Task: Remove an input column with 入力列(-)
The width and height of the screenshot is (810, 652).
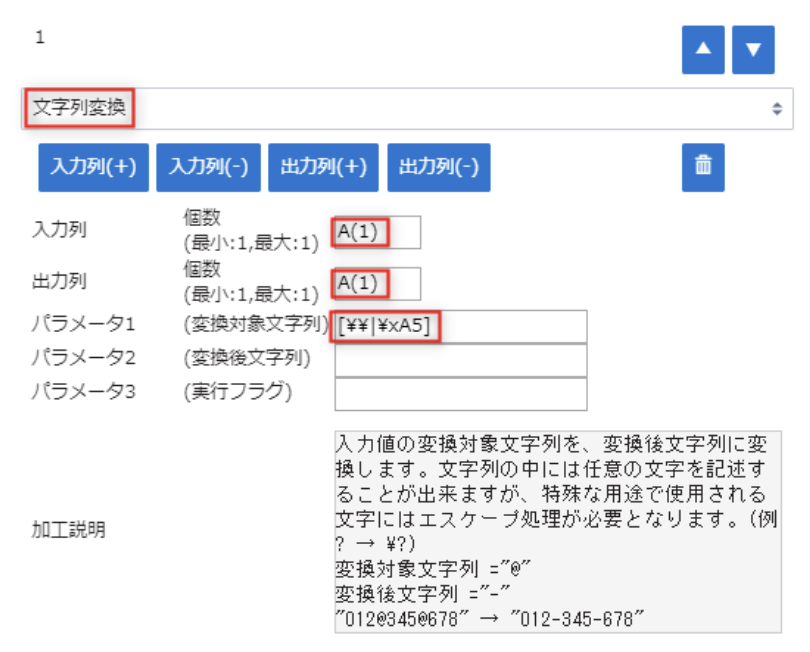Action: [x=208, y=167]
